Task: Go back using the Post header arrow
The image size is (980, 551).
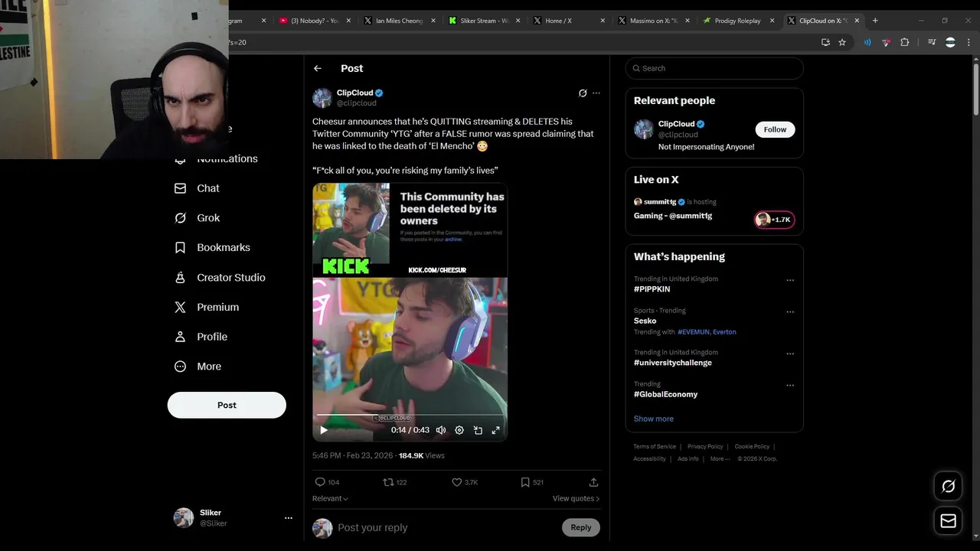Action: 318,68
